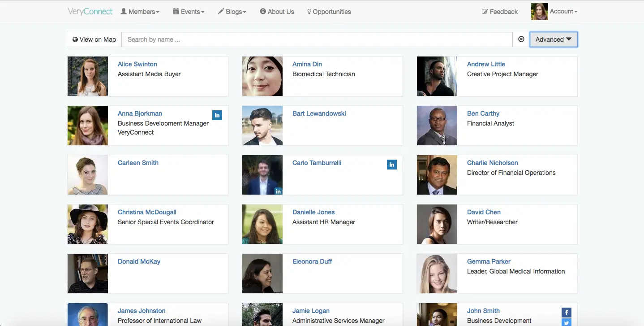This screenshot has width=644, height=326.
Task: Click Anna Bjorkman's LinkedIn icon
Action: pos(217,115)
